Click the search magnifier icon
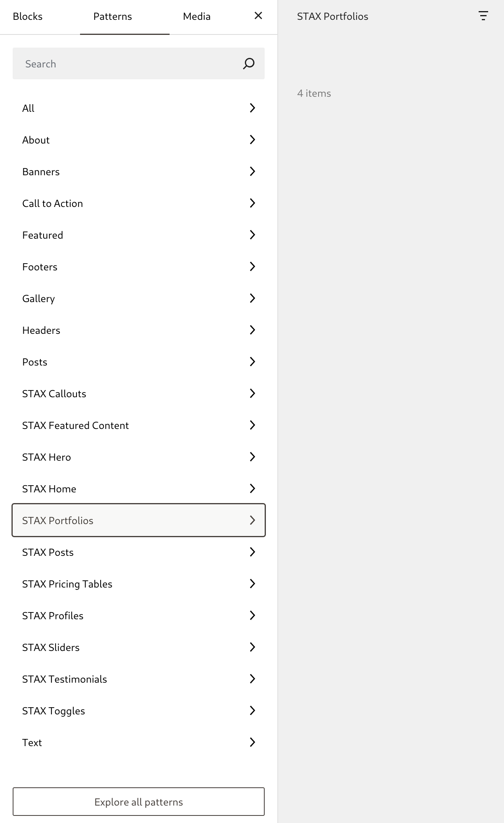The image size is (504, 823). pyautogui.click(x=248, y=63)
